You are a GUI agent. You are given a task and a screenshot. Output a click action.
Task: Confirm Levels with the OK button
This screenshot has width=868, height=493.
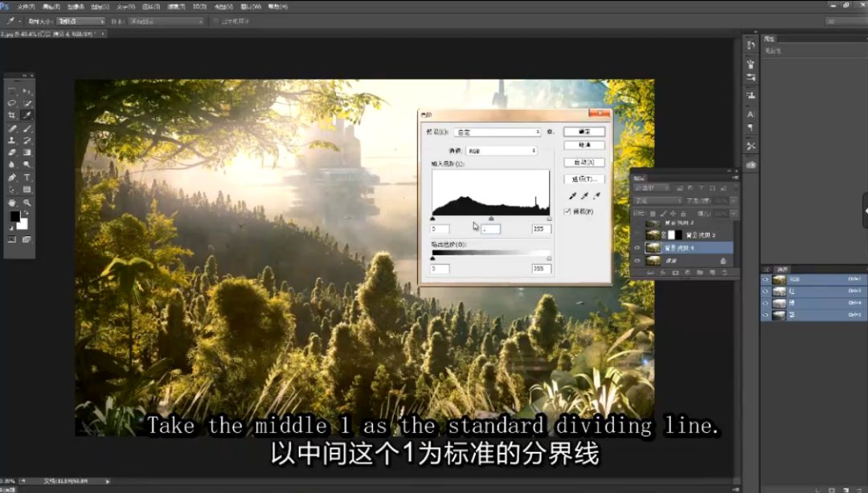(584, 132)
